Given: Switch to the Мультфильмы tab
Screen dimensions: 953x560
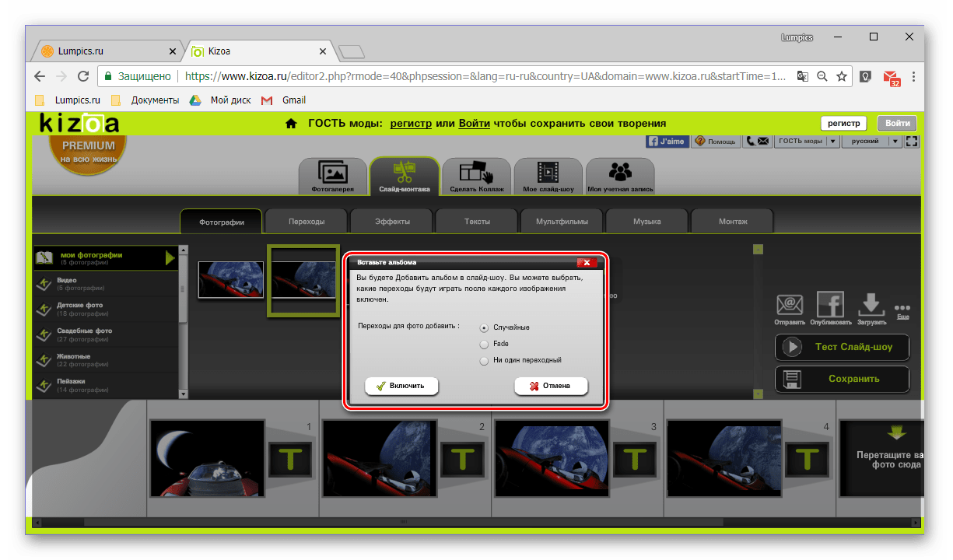Looking at the screenshot, I should [x=562, y=222].
